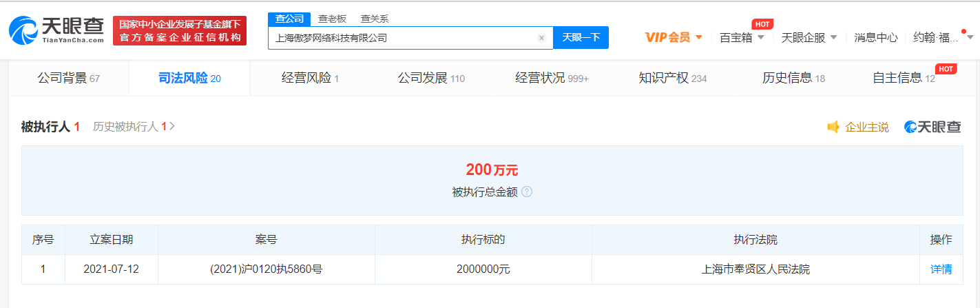Viewport: 980px width, 308px height.
Task: Click the 执行标的 column header
Action: point(483,240)
